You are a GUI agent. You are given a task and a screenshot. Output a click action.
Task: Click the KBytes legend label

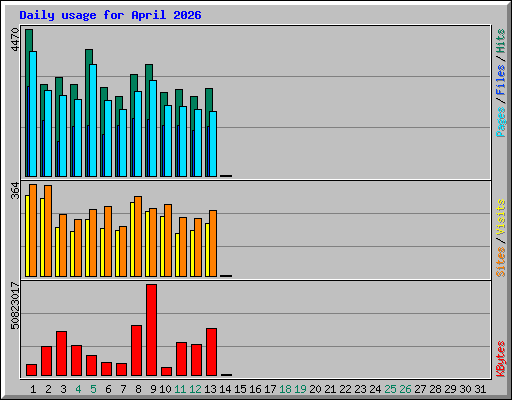point(500,359)
